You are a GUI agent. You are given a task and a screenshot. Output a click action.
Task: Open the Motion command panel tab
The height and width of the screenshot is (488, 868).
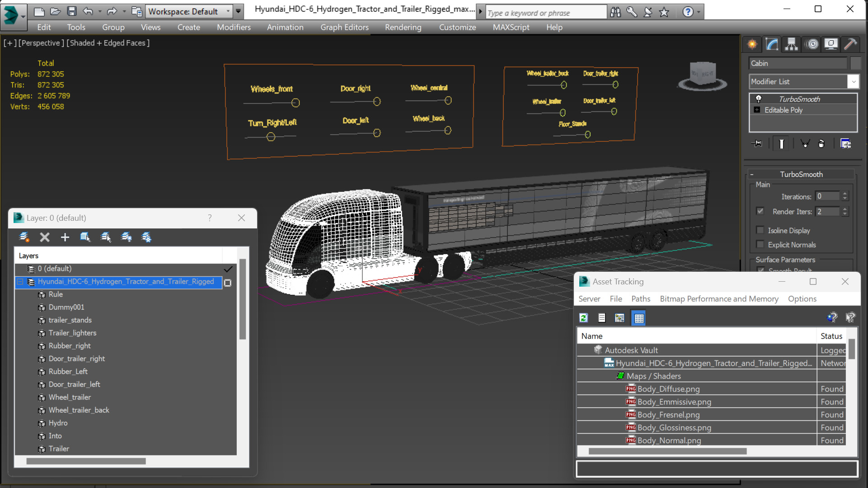812,44
